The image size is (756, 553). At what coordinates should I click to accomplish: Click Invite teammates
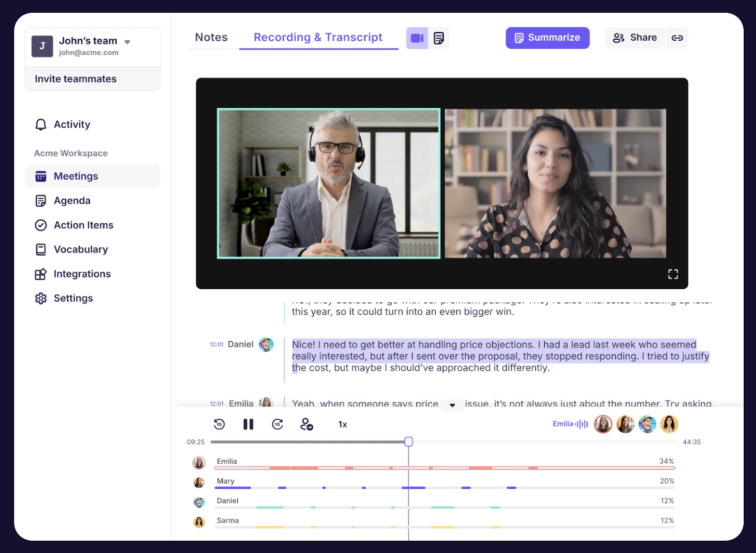(x=93, y=79)
